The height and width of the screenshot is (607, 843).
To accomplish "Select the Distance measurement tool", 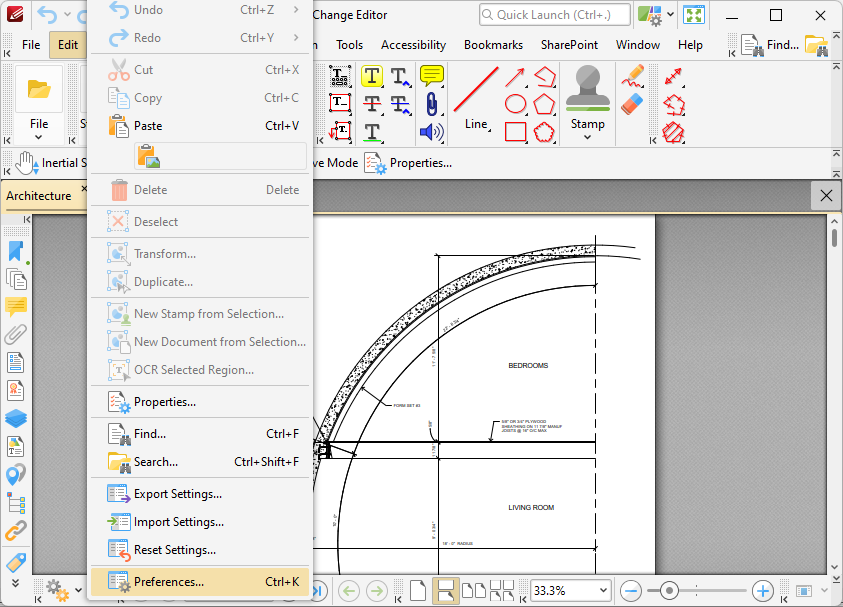I will (674, 76).
